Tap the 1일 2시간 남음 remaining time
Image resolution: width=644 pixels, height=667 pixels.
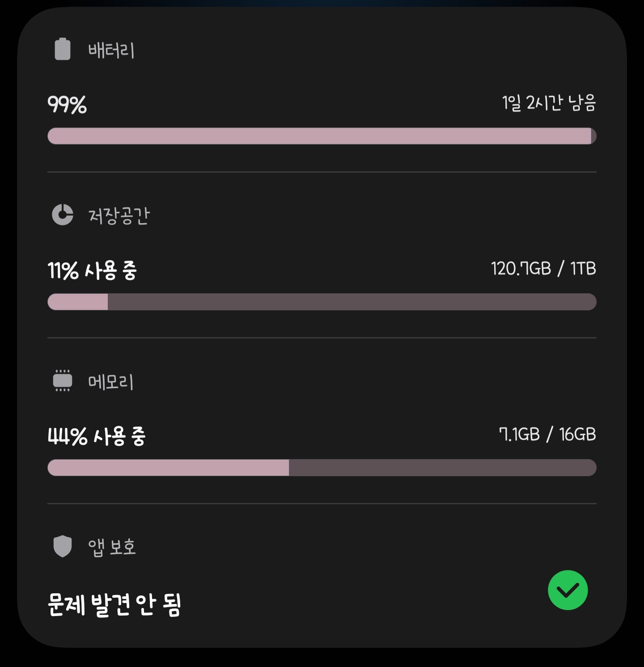pos(549,103)
